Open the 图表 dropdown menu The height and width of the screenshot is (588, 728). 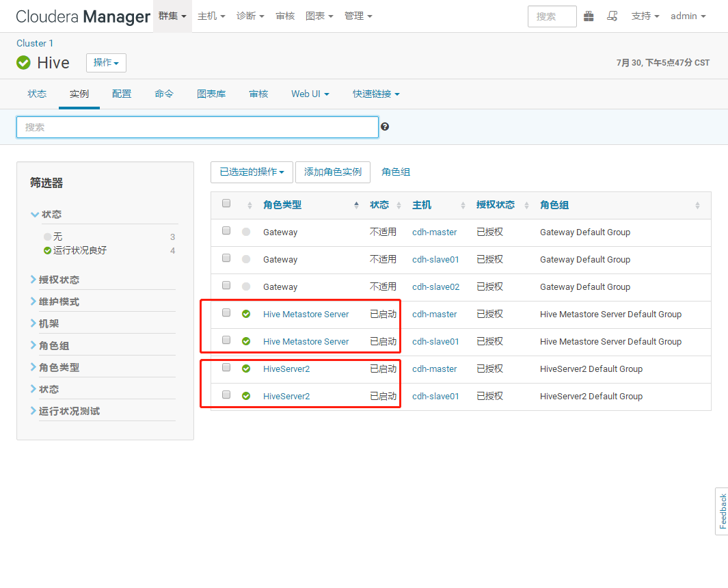click(319, 16)
